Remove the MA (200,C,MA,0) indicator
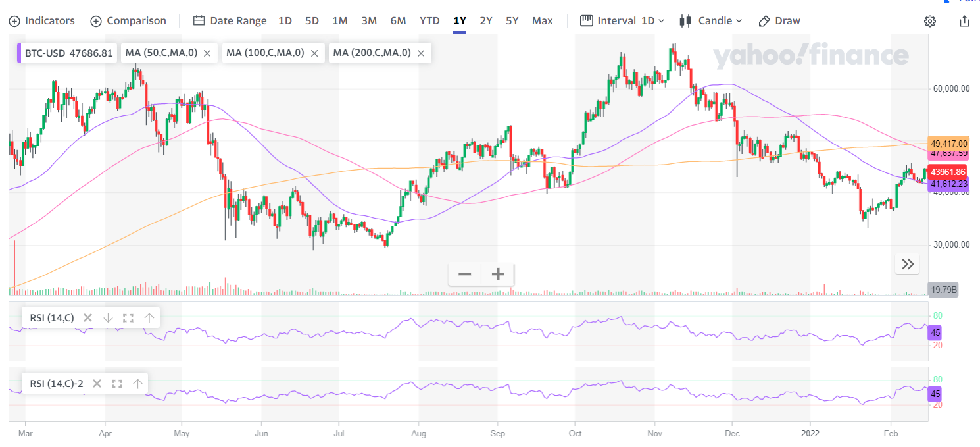Image resolution: width=980 pixels, height=447 pixels. coord(421,53)
